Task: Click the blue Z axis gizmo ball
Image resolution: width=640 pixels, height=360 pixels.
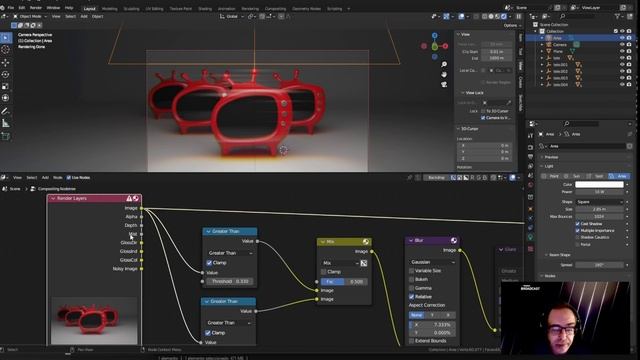Action: tap(435, 36)
